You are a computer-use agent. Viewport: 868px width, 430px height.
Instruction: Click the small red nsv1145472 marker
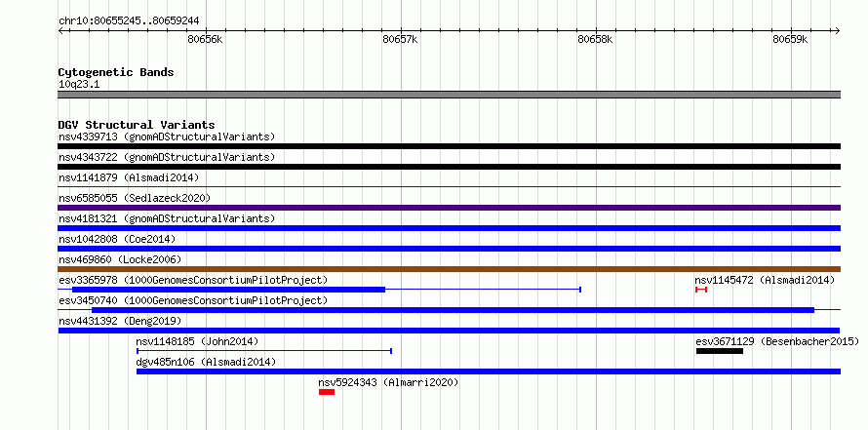701,290
